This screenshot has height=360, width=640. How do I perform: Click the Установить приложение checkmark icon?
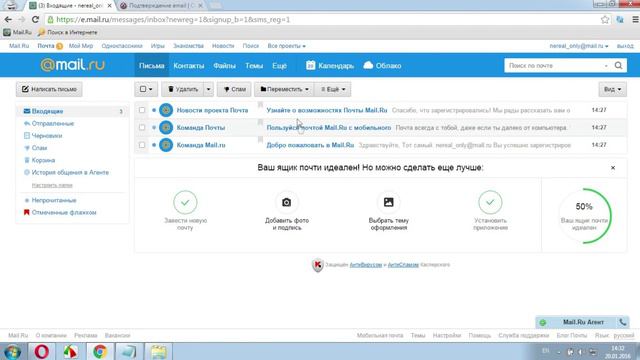490,202
